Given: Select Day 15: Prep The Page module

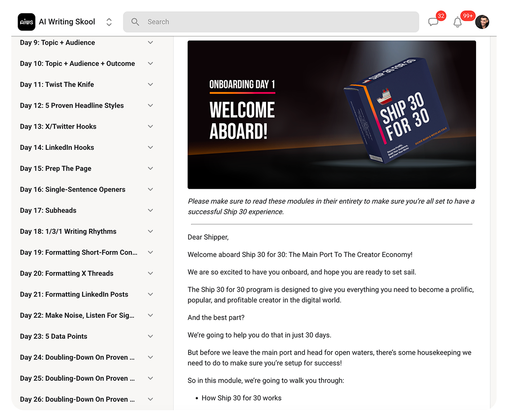Looking at the screenshot, I should click(56, 168).
